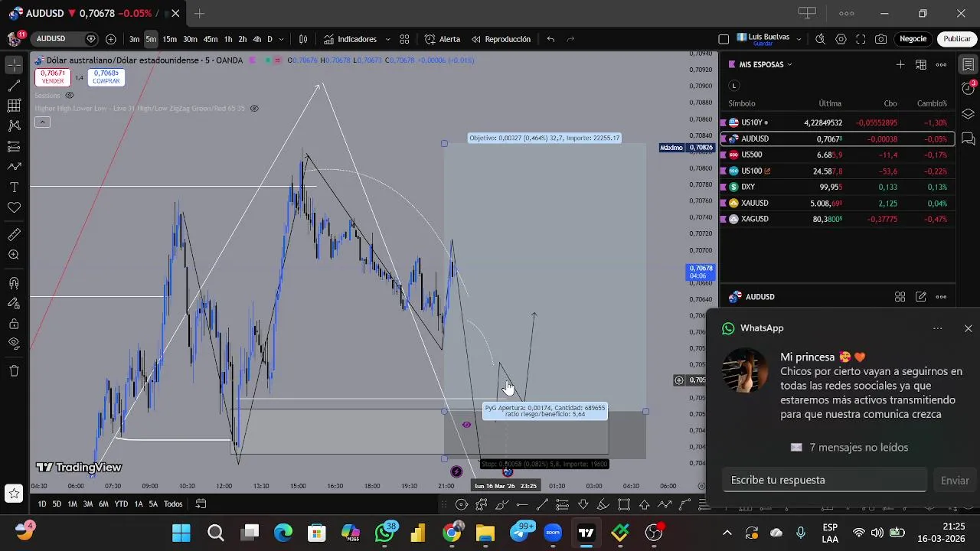The image size is (980, 551).
Task: Take a chart snapshot with camera
Action: pyautogui.click(x=881, y=39)
